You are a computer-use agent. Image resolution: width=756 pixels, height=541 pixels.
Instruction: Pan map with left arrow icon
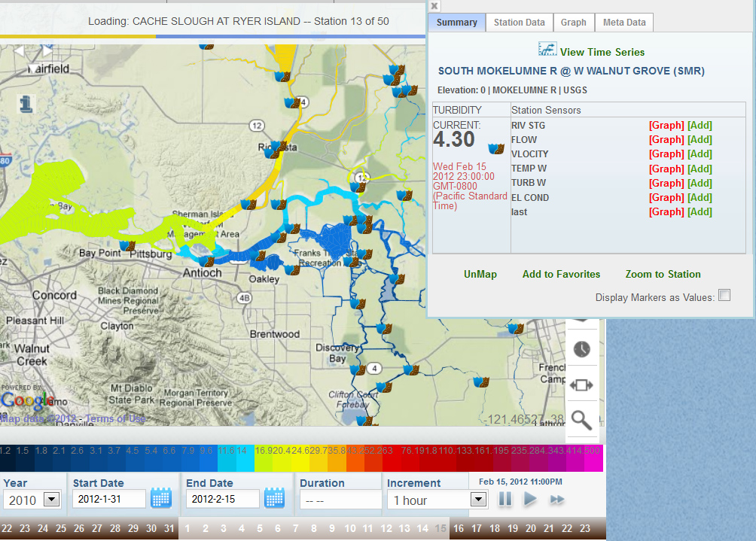[19, 50]
